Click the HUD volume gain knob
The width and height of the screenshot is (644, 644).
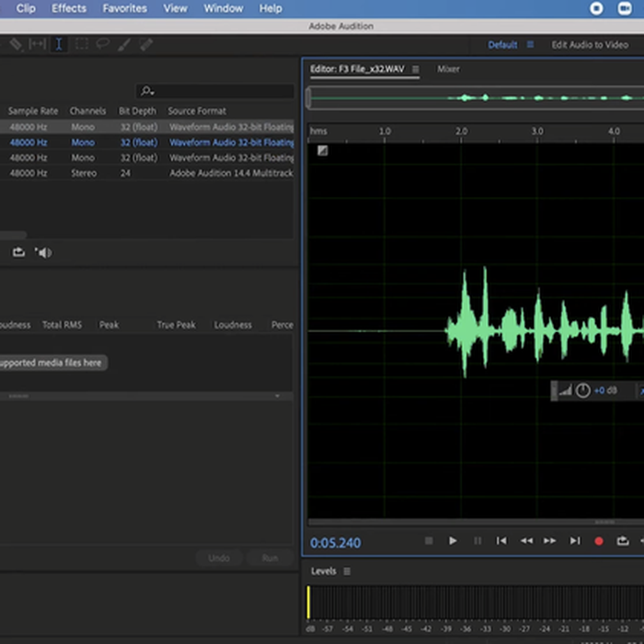(582, 391)
